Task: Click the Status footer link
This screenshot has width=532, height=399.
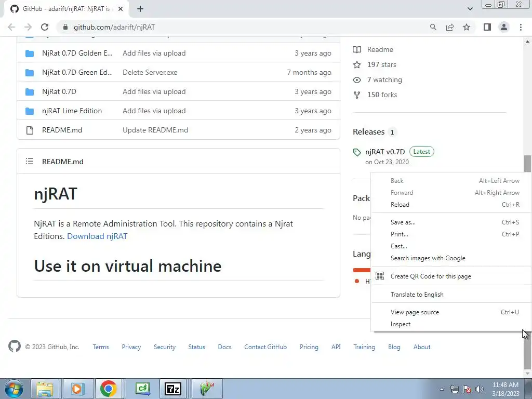Action: pyautogui.click(x=197, y=347)
